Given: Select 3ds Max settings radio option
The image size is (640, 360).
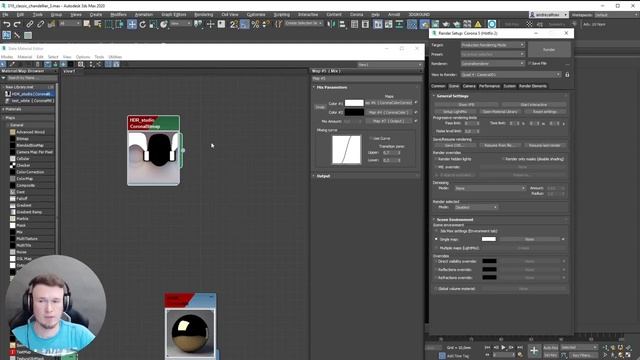Looking at the screenshot, I should (436, 231).
